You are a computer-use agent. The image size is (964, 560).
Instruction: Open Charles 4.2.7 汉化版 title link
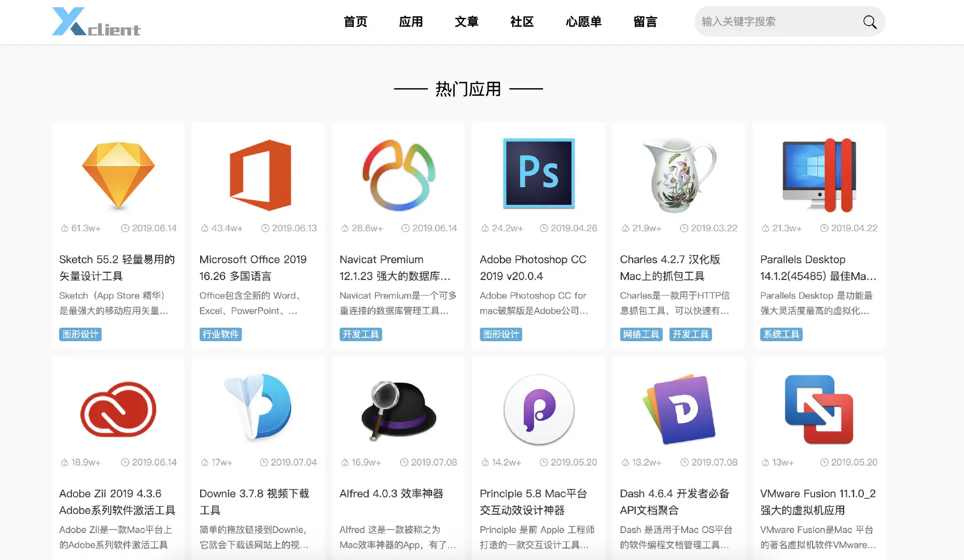(x=670, y=268)
